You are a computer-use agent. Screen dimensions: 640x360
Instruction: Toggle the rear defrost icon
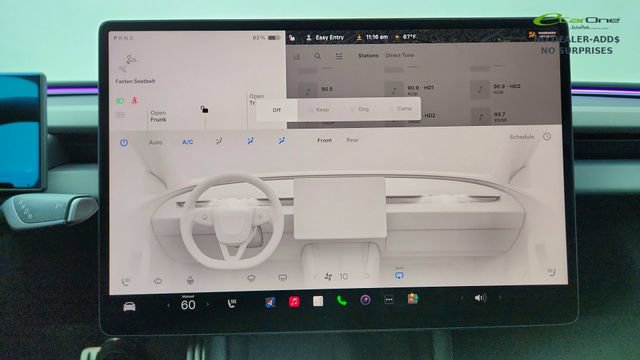[282, 278]
